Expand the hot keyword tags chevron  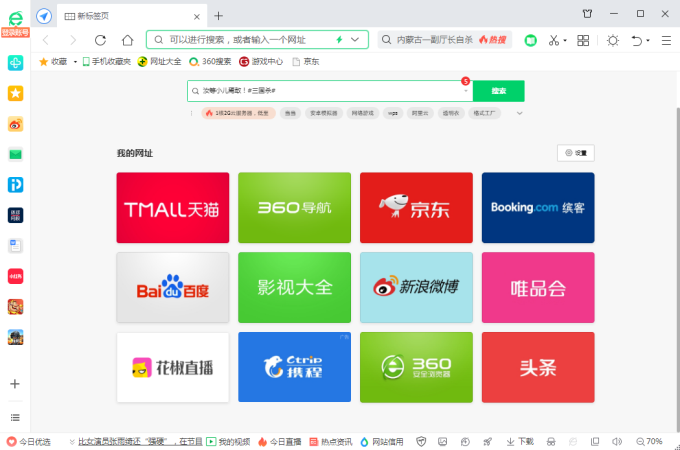click(x=519, y=113)
